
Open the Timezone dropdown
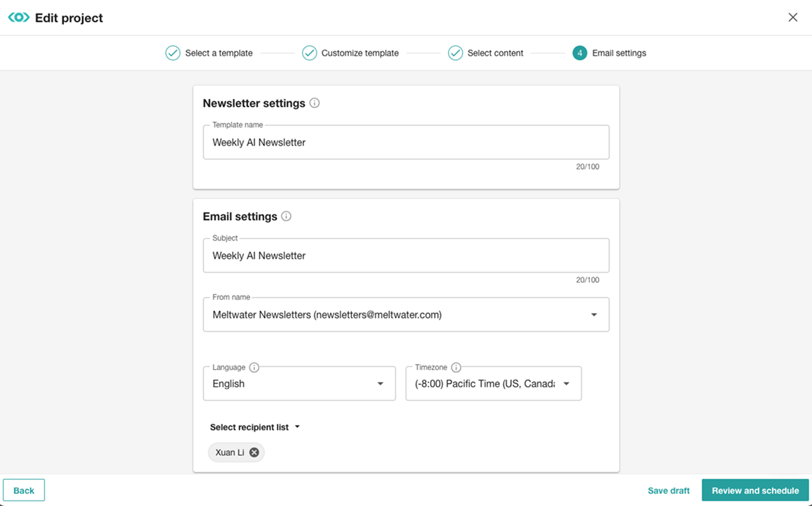click(x=565, y=383)
